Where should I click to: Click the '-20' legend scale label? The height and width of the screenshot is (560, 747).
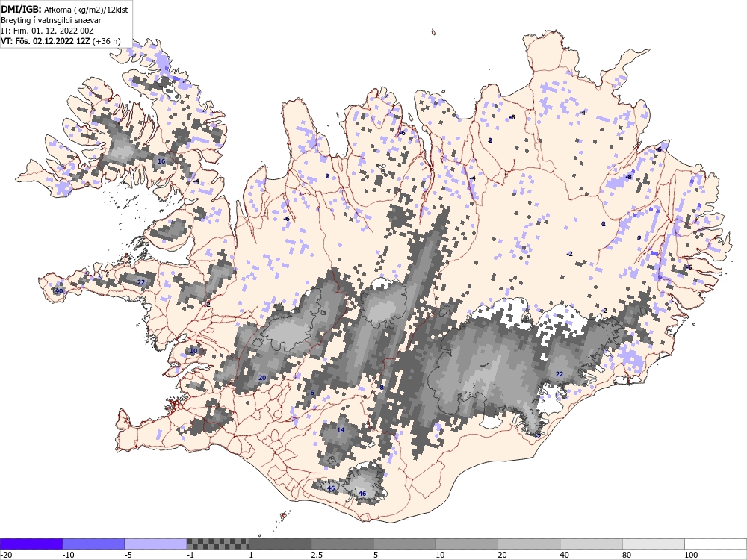(6, 555)
